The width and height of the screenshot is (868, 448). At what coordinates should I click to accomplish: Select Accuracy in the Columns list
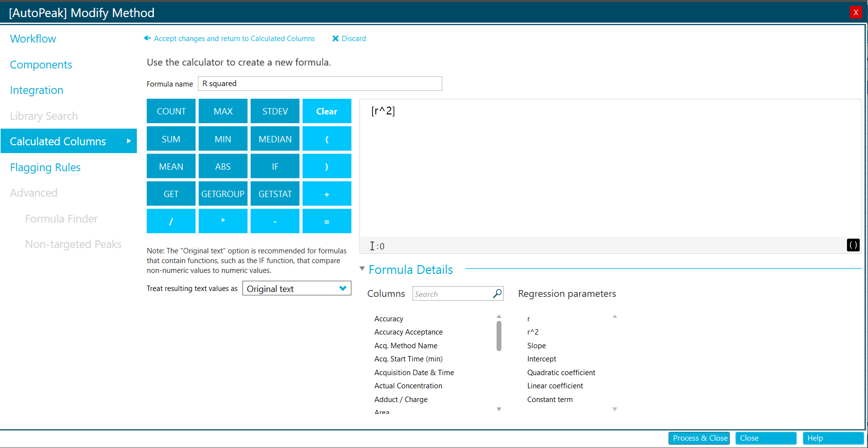click(x=389, y=318)
